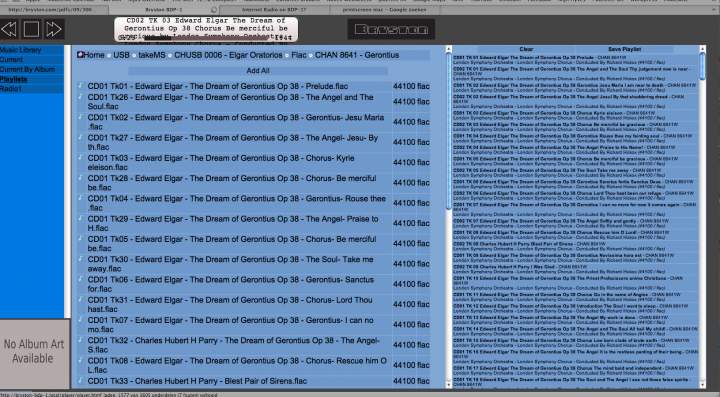This screenshot has width=720, height=397.
Task: Select playlist entry CD02 TK 01 Angel and The Soul
Action: coord(575,73)
